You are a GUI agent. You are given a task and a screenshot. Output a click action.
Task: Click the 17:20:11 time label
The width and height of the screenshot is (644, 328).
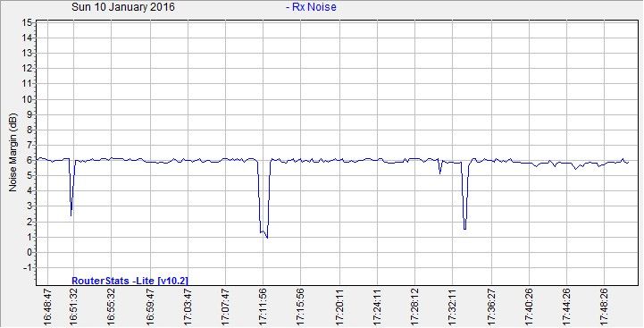click(339, 307)
